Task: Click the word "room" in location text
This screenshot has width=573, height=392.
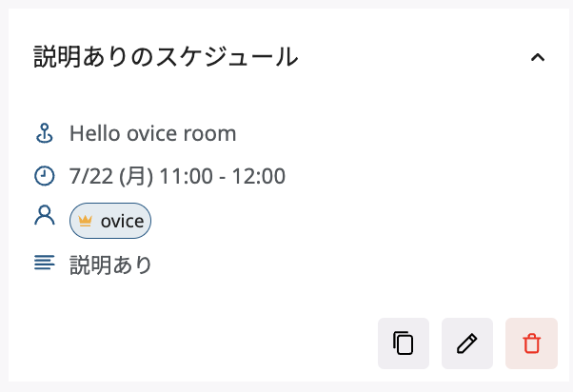Action: pos(210,133)
